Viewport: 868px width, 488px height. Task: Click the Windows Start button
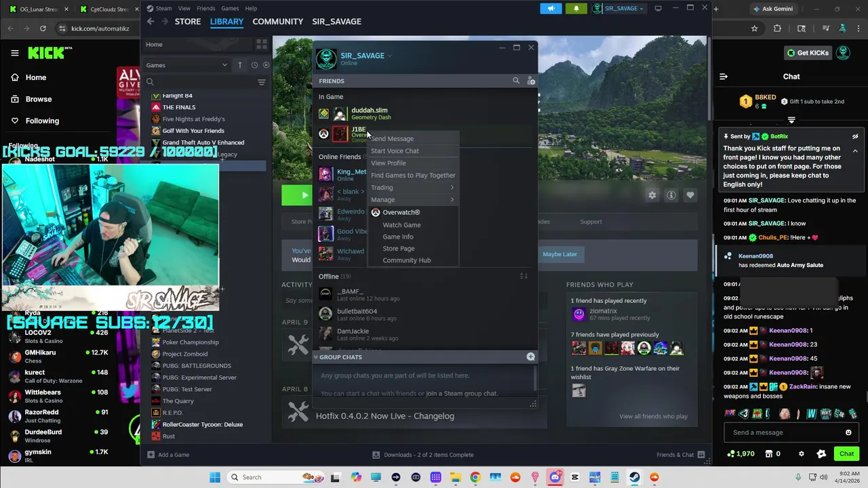click(215, 477)
